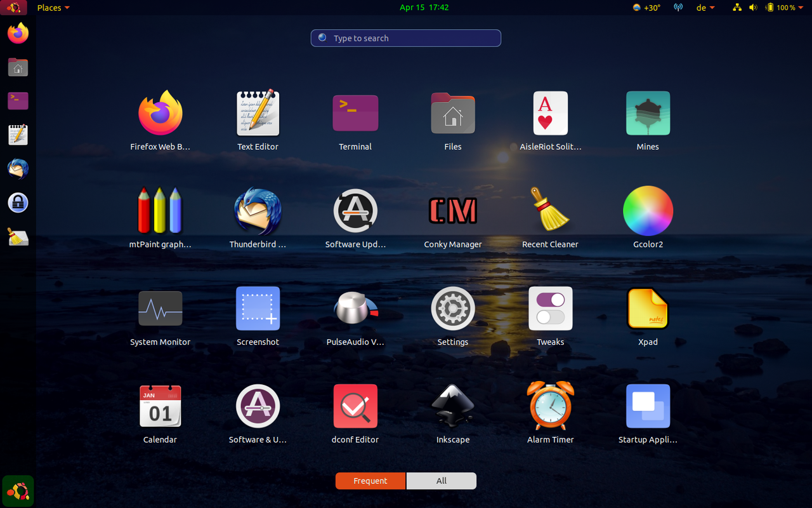Screen dimensions: 812x508
Task: Open the clock showing Apr 15 17:42
Action: click(424, 8)
